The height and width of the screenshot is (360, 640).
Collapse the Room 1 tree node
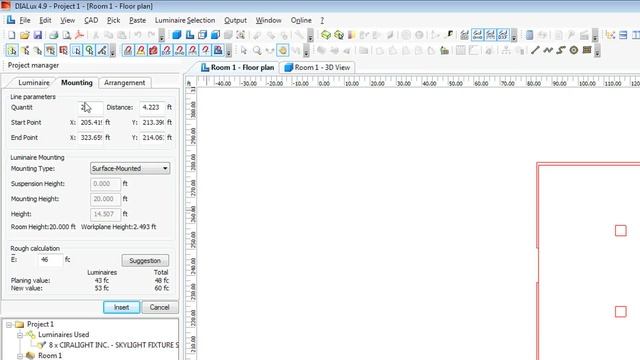point(20,356)
